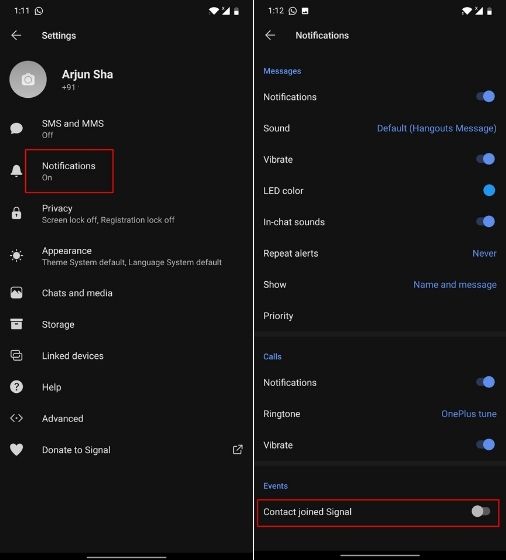
Task: Open Notifications settings entry
Action: 126,171
